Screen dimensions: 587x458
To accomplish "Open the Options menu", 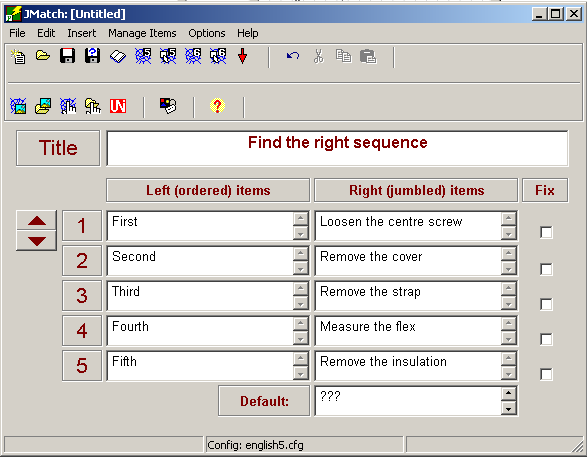I will (207, 33).
